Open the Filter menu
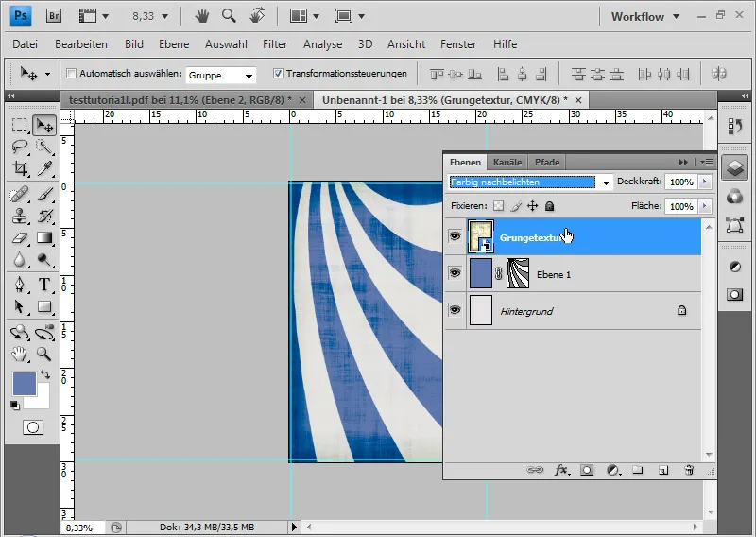Image resolution: width=756 pixels, height=537 pixels. pos(275,44)
